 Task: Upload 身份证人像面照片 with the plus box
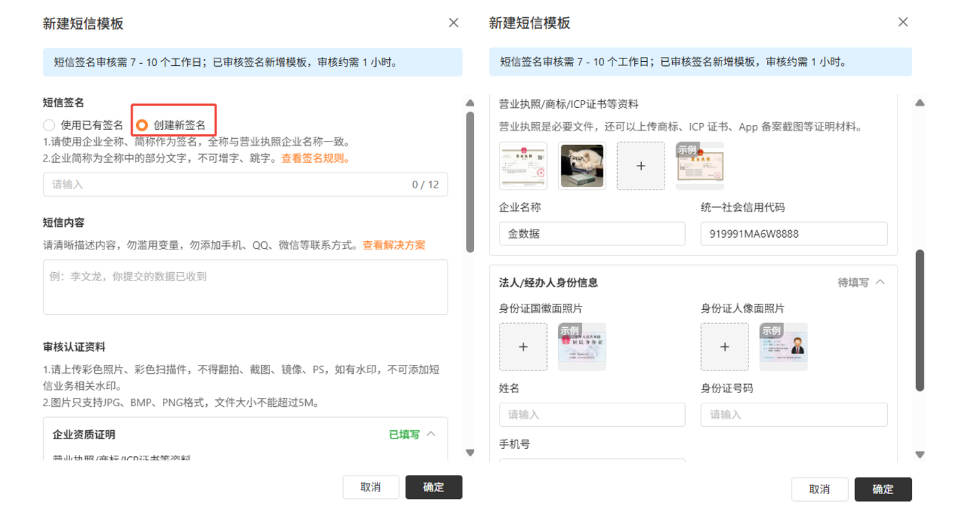[x=724, y=347]
